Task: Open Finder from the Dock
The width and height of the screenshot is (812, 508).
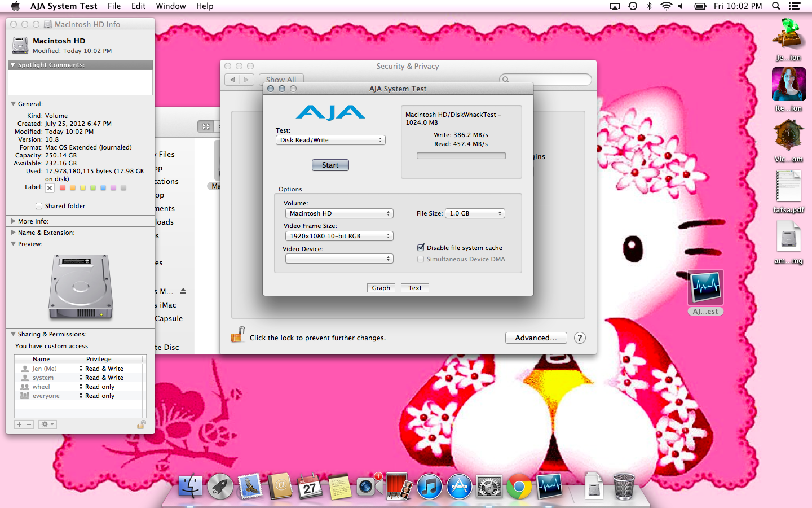Action: pyautogui.click(x=190, y=486)
